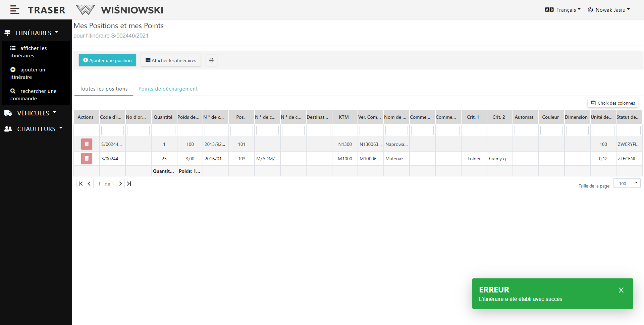The height and width of the screenshot is (325, 644).
Task: Open the page size dropdown arrow
Action: [636, 183]
